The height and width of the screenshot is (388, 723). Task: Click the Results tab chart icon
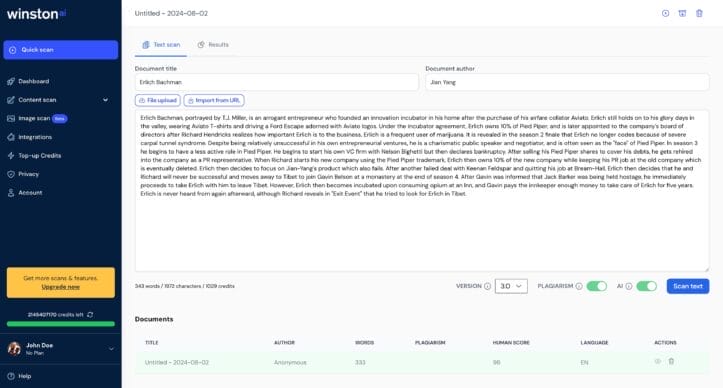coord(201,45)
